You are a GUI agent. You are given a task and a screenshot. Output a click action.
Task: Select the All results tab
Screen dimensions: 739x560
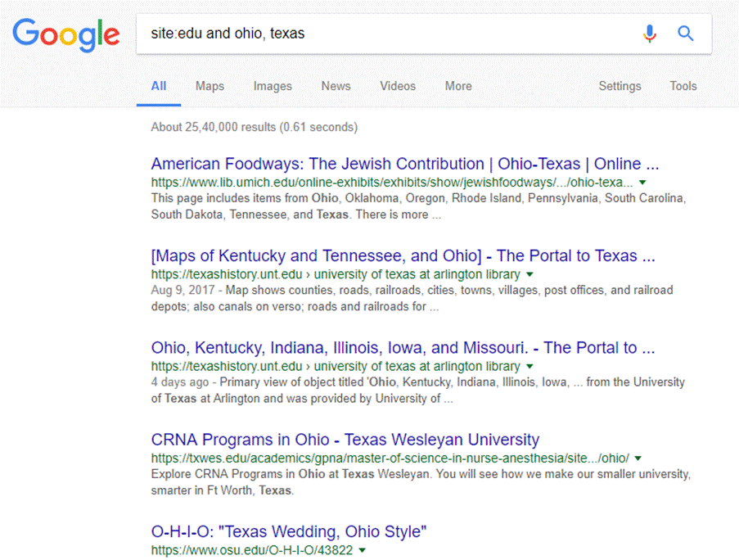point(159,86)
